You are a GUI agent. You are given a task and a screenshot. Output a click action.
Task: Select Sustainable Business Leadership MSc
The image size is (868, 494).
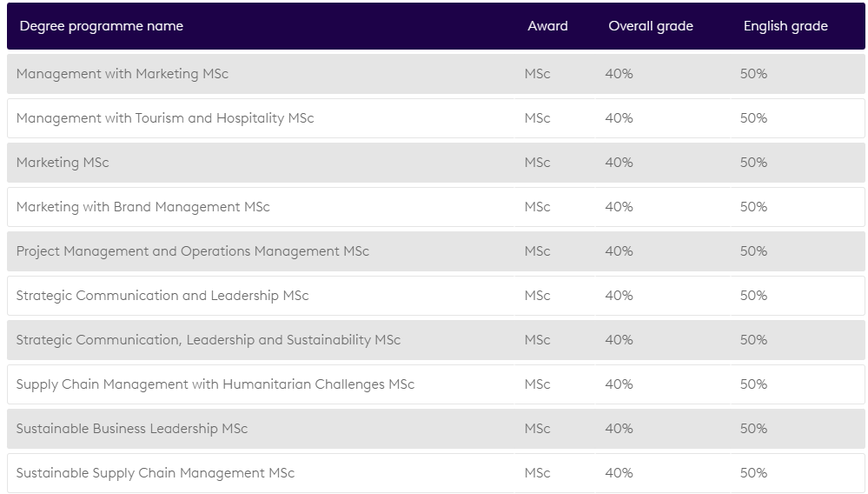coord(131,429)
